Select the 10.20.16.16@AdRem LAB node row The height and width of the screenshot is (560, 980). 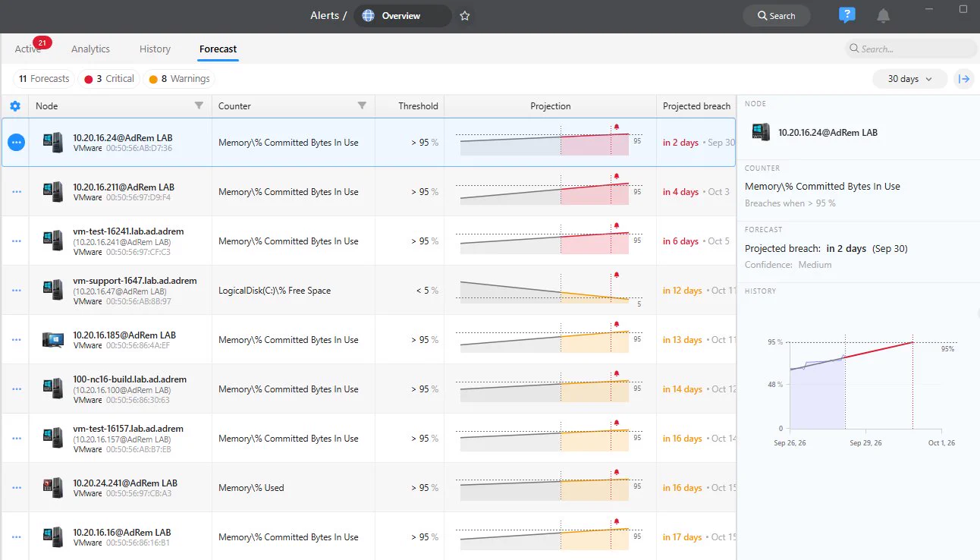(368, 537)
